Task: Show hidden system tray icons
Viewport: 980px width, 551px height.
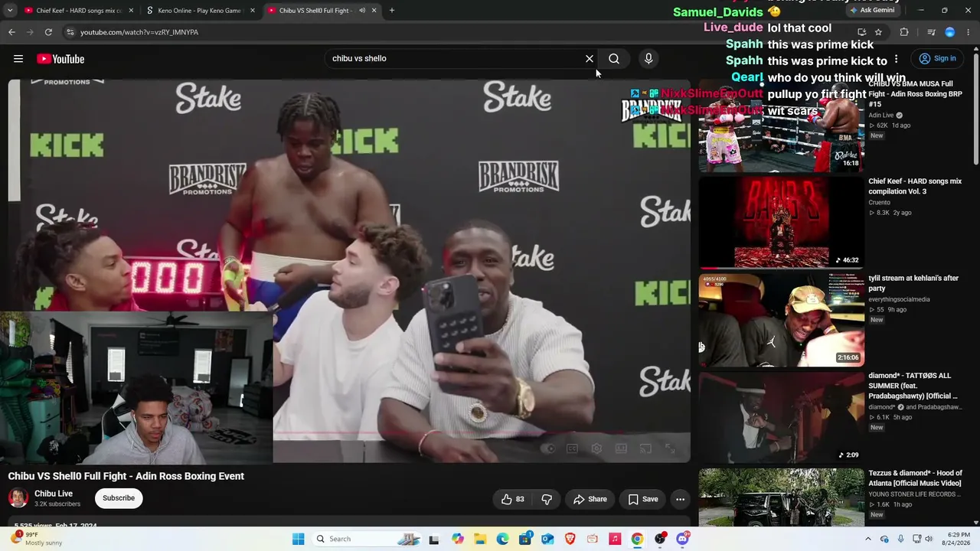Action: (x=868, y=539)
